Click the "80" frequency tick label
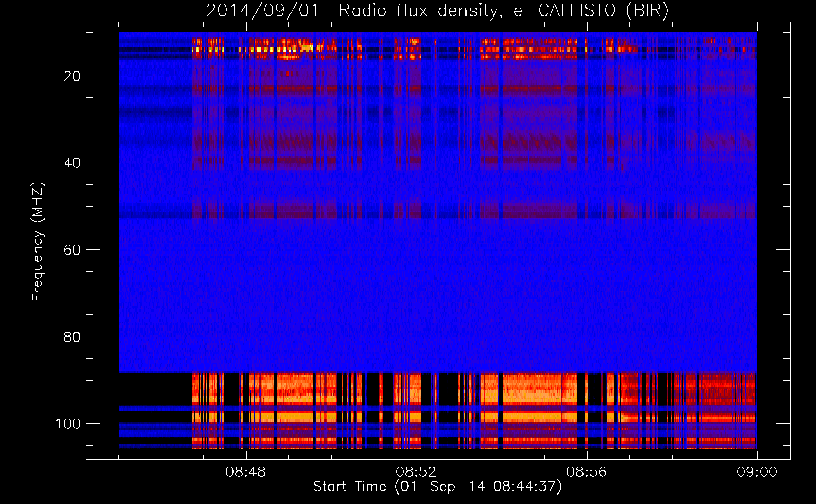The height and width of the screenshot is (504, 816). tap(72, 337)
